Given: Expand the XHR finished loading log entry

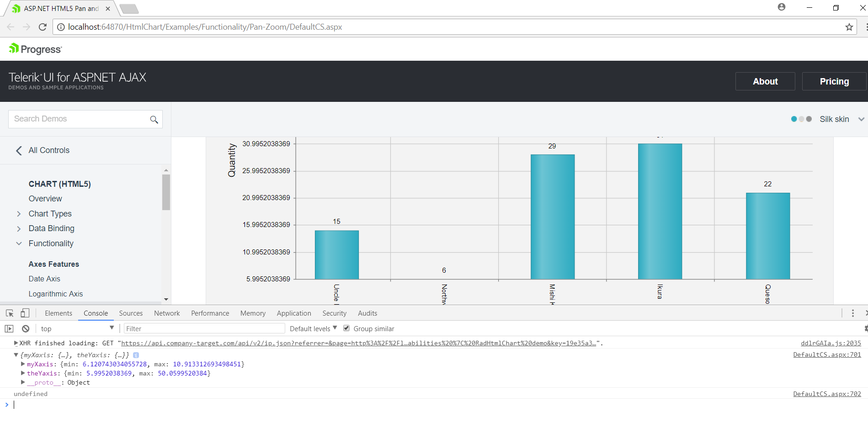Looking at the screenshot, I should click(x=16, y=343).
